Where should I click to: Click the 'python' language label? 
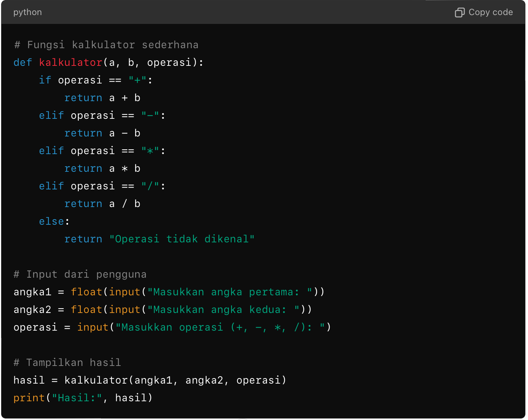click(x=28, y=13)
